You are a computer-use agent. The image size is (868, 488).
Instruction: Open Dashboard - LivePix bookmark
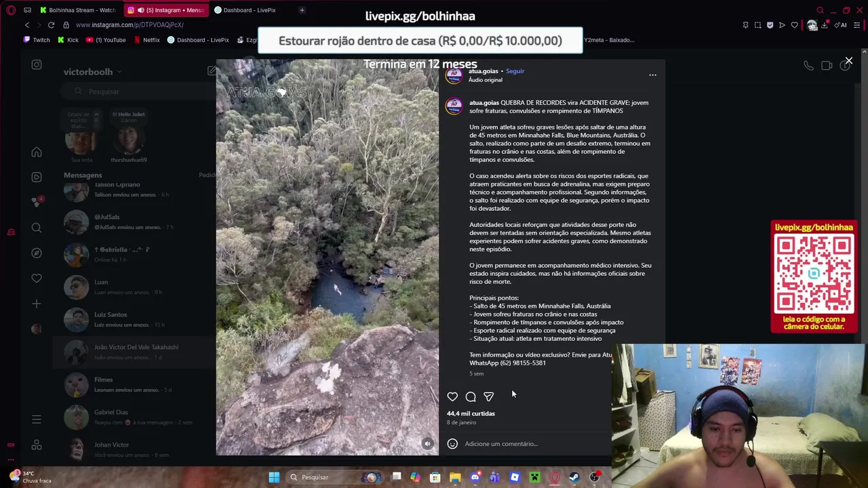(x=198, y=40)
